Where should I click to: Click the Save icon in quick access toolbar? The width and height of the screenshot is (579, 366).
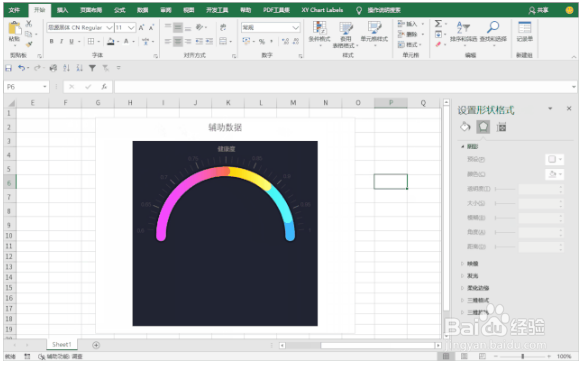click(8, 68)
